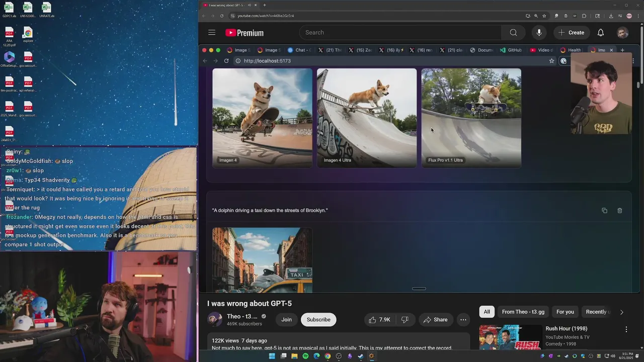Dislike the video with thumbs-down icon
This screenshot has height=362, width=644.
coord(405,320)
